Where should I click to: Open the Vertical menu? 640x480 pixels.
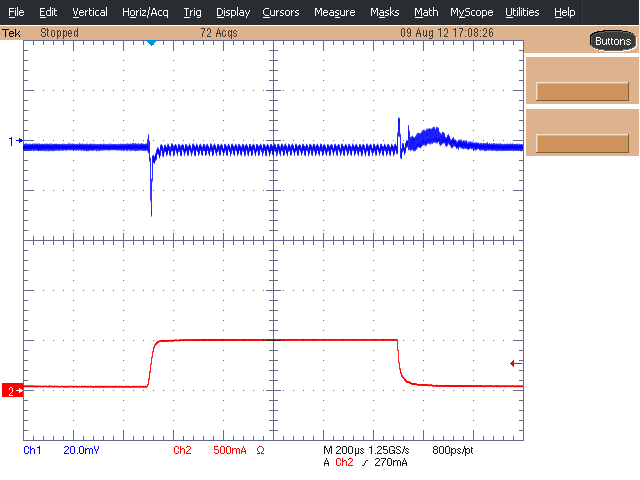pos(90,12)
